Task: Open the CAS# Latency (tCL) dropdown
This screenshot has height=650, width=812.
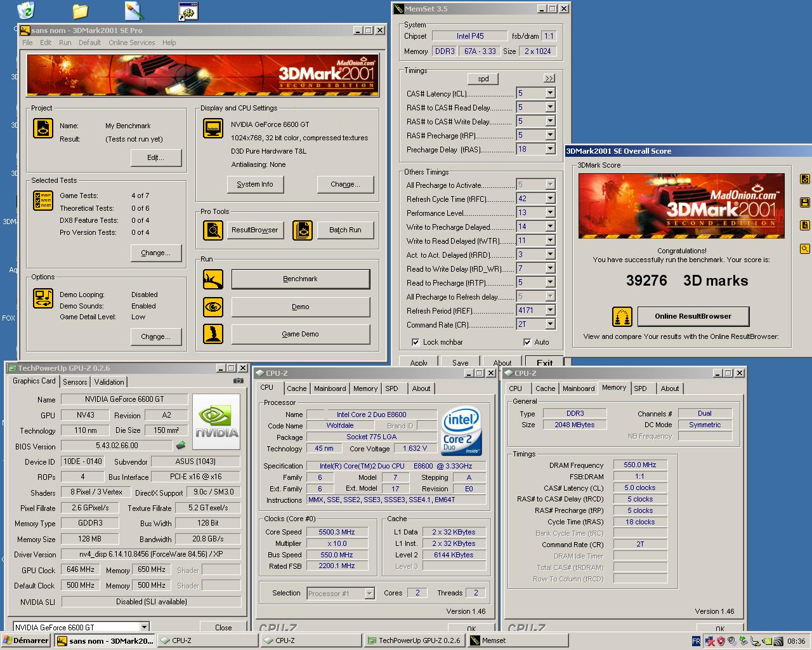Action: point(550,93)
